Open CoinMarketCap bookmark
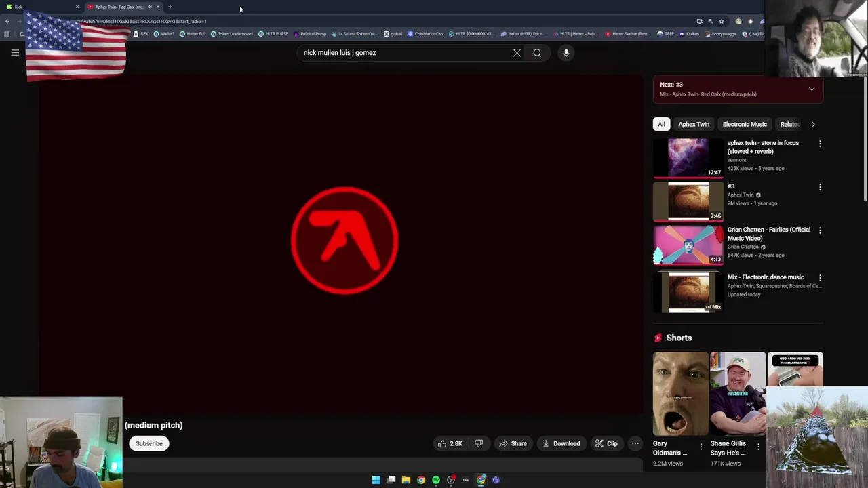868x488 pixels. tap(425, 34)
